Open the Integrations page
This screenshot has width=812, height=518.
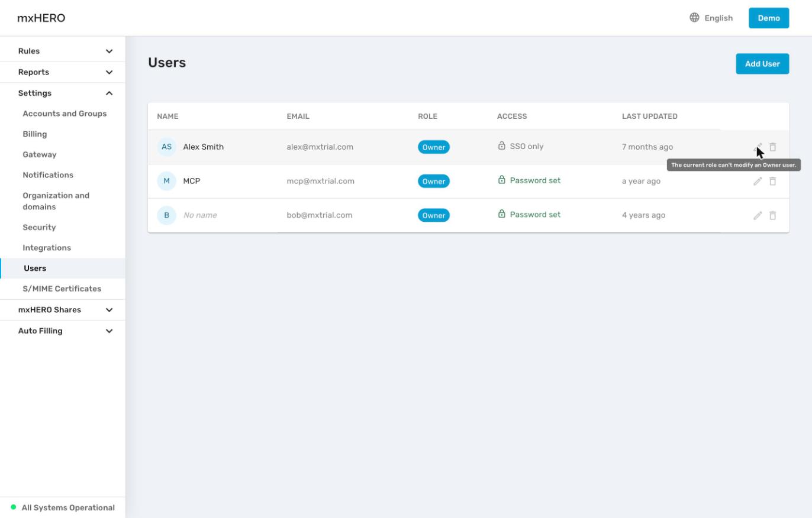click(47, 248)
